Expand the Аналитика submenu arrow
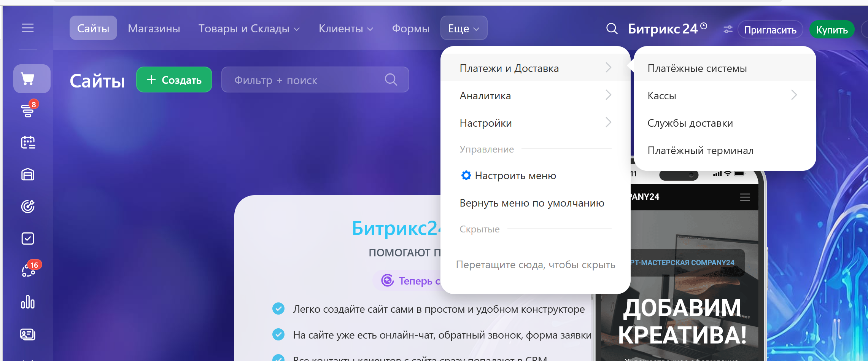 tap(609, 95)
